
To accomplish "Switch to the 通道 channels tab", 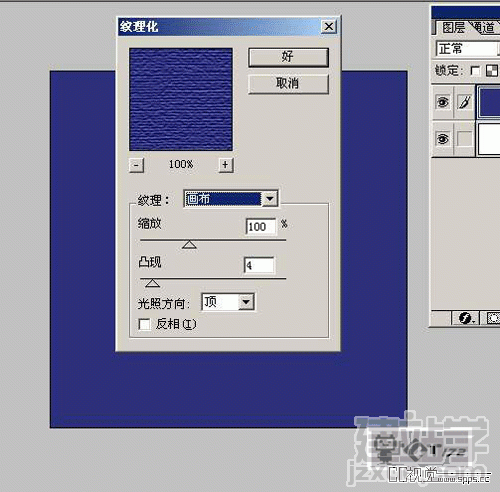I will point(484,28).
